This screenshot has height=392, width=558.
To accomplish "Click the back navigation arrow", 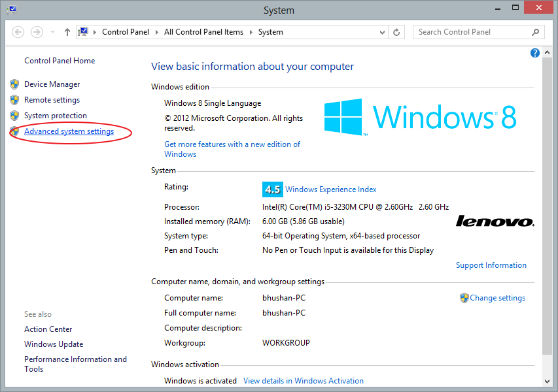I will 18,32.
